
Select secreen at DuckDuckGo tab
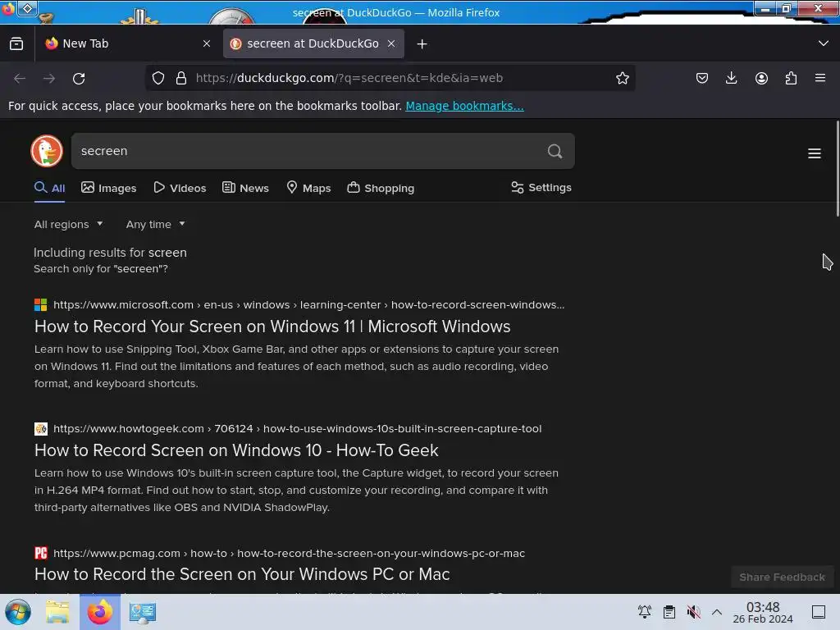click(x=313, y=44)
